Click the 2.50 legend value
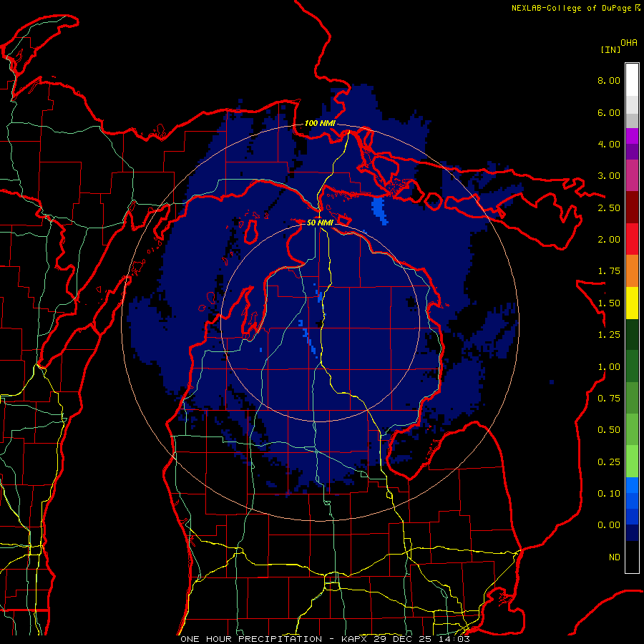The height and width of the screenshot is (644, 644). coord(609,208)
